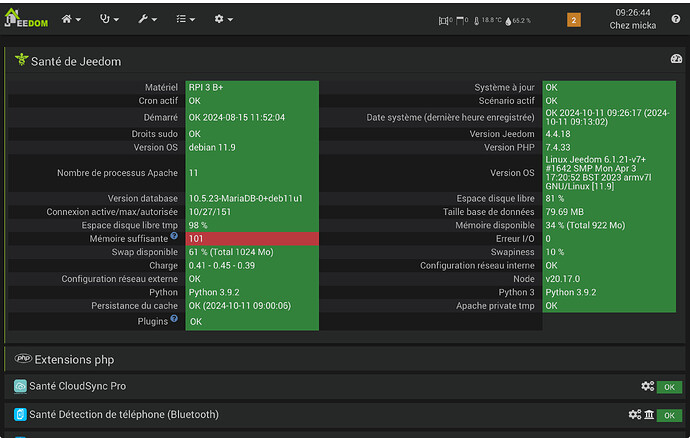Click the debian 11.9 value
Screen dimensions: 690x438
click(212, 147)
